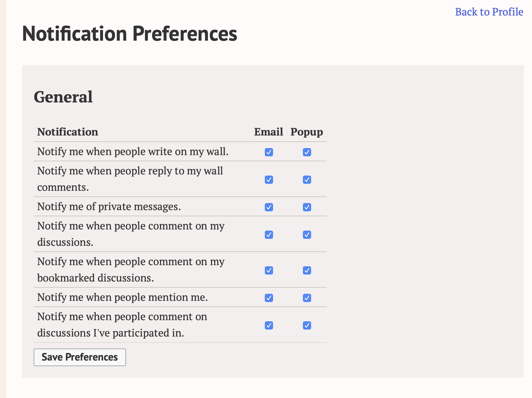
Task: Toggle Email for comments on my discussions
Action: click(269, 235)
